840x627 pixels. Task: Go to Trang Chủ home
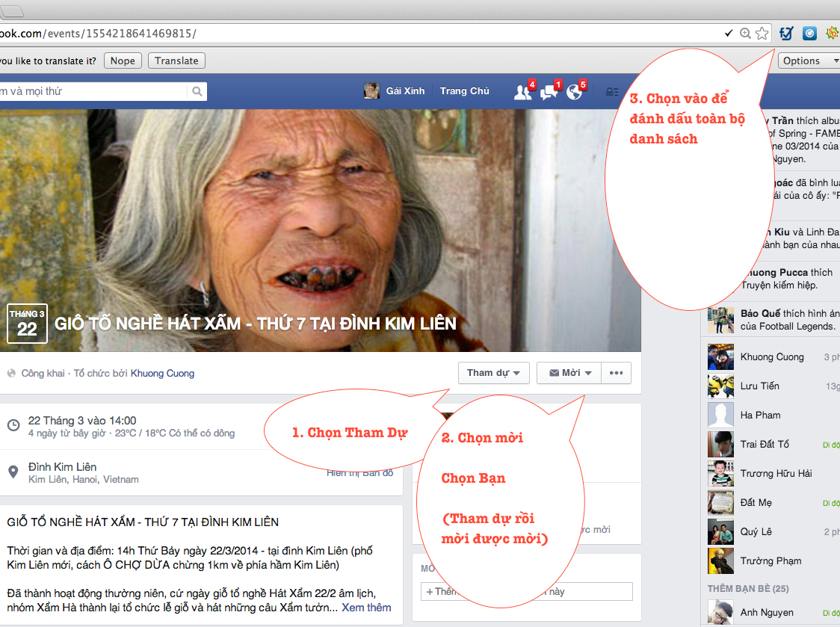point(464,91)
